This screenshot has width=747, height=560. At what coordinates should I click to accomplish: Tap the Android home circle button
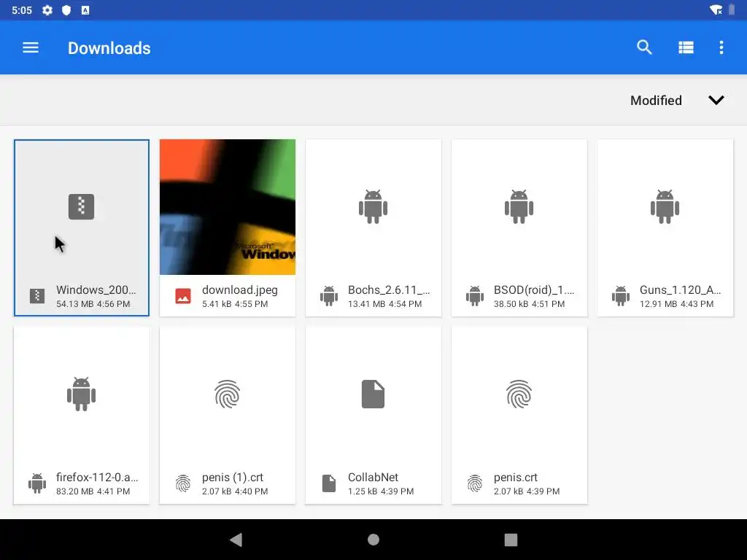coord(373,540)
